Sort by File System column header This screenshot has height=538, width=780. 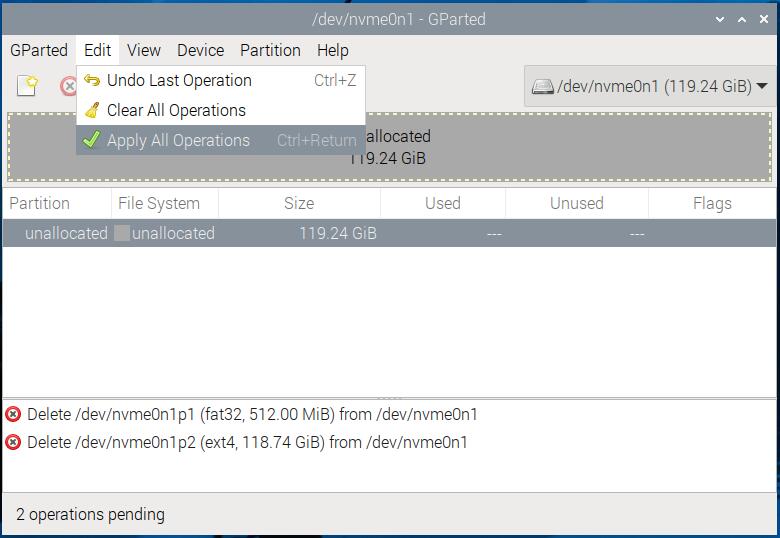tap(165, 203)
